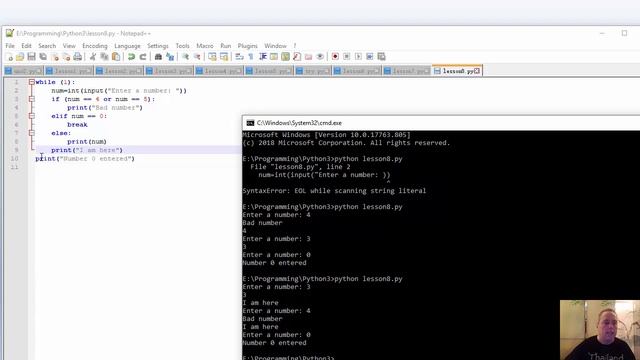Click the Print toolbar icon
The image size is (640, 360).
(x=77, y=57)
